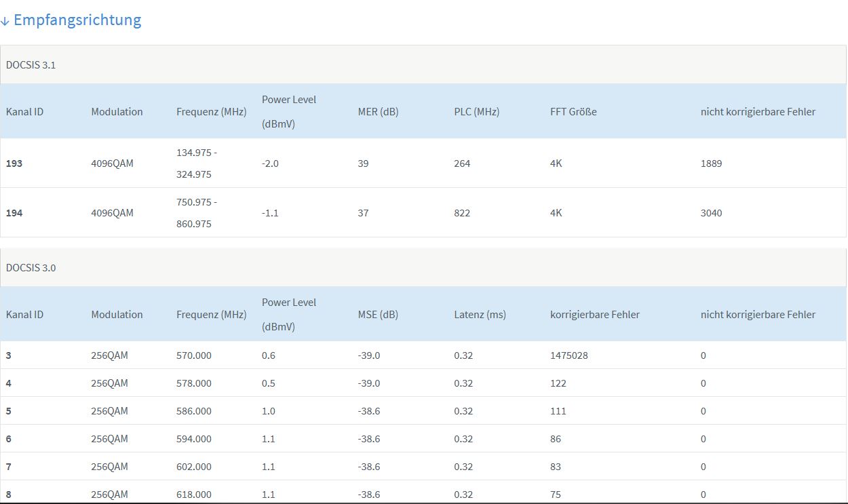This screenshot has height=504, width=848.
Task: Click frequency 618.000 in channel 8 row
Action: coord(193,495)
